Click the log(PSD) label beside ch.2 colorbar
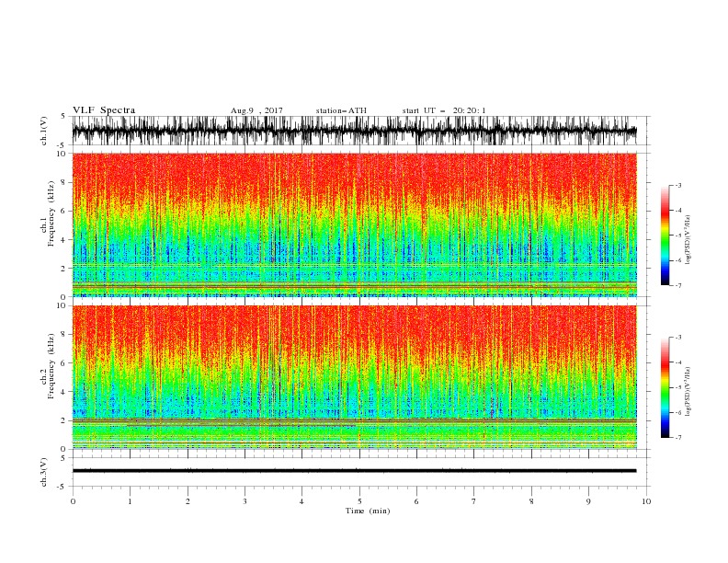728x563 pixels. click(x=688, y=392)
